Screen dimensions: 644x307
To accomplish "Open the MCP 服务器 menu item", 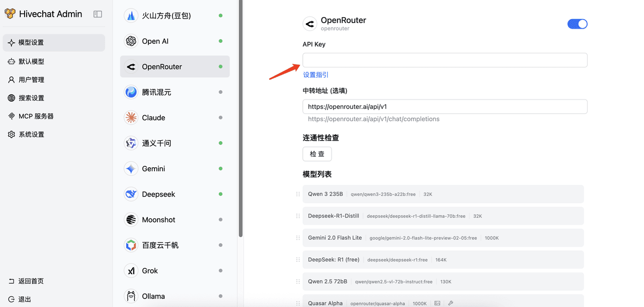I will point(54,116).
